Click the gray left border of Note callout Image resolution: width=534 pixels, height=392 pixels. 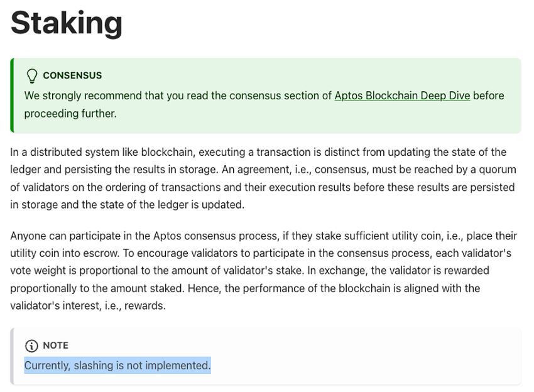coord(12,356)
